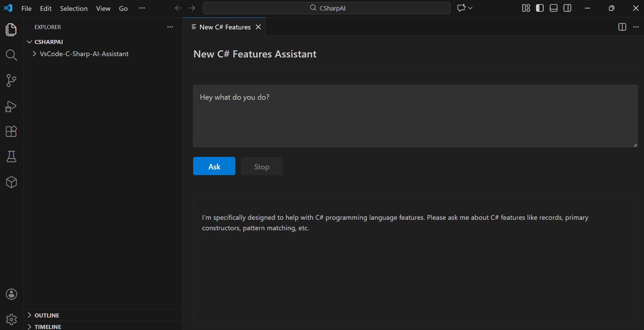Viewport: 644px width, 330px height.
Task: Open the Edit menu
Action: click(x=46, y=8)
